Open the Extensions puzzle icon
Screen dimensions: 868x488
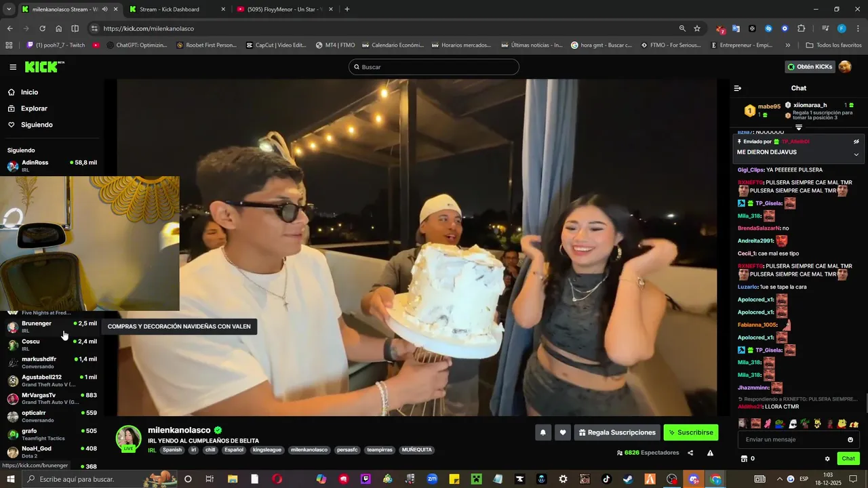tap(801, 28)
